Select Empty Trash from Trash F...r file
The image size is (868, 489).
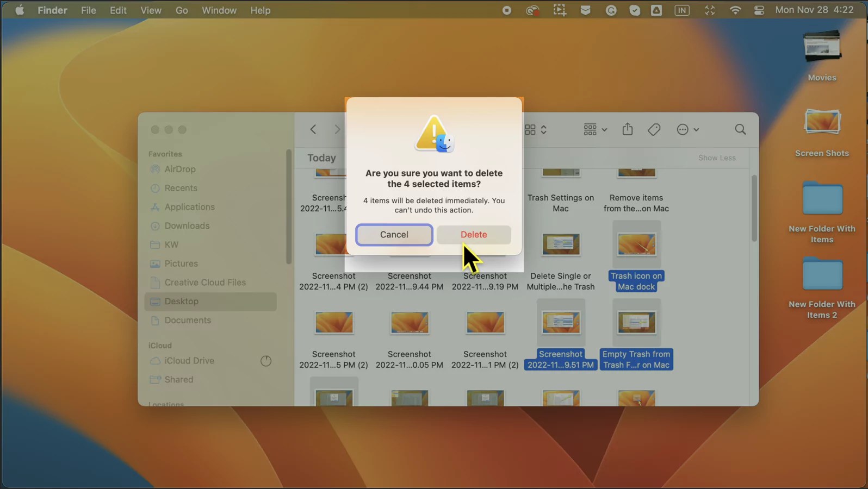[x=636, y=335]
